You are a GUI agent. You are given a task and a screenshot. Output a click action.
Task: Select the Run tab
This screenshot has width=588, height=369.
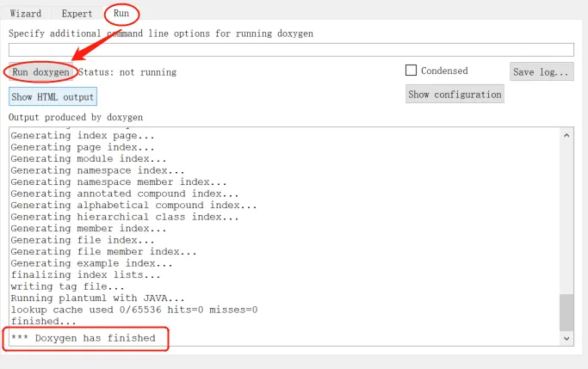[121, 13]
